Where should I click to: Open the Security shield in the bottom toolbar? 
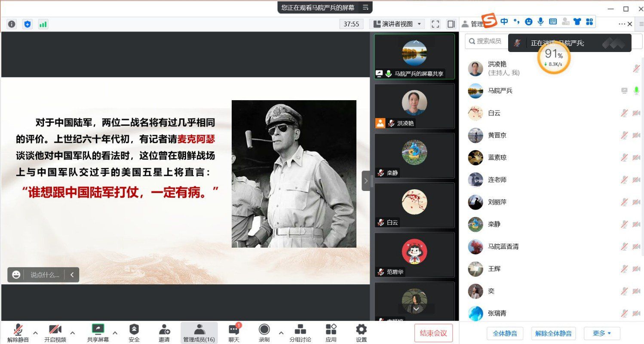click(134, 333)
